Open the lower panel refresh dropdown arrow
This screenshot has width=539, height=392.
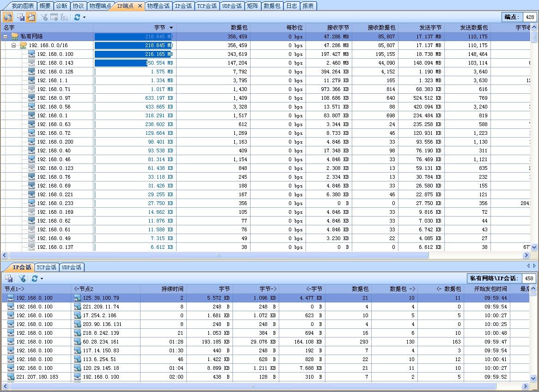tap(42, 279)
